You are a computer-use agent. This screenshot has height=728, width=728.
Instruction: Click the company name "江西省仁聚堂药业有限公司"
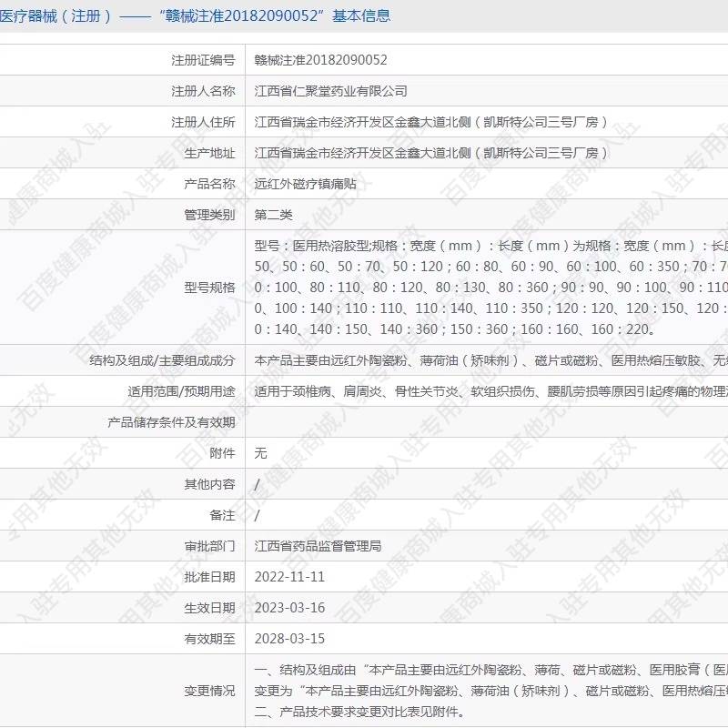coord(331,91)
